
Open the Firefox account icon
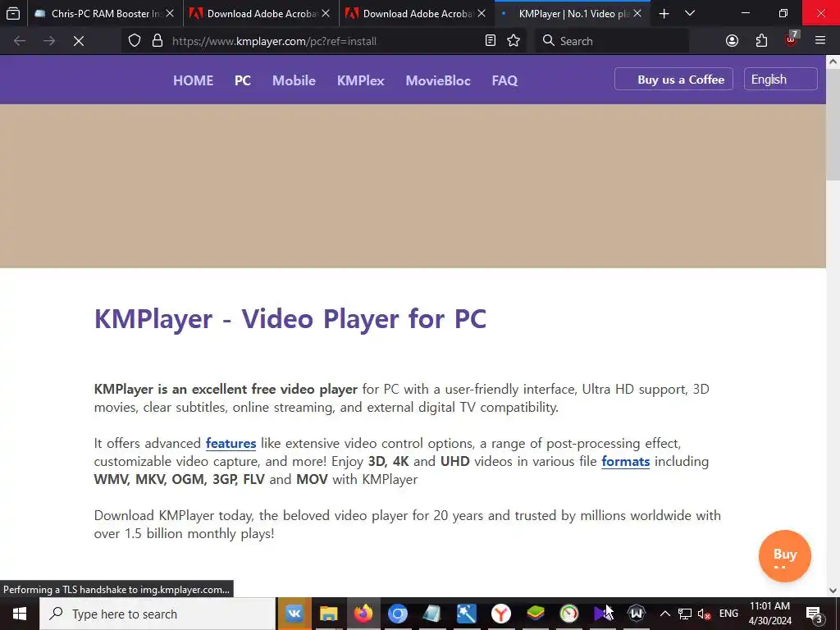tap(733, 41)
